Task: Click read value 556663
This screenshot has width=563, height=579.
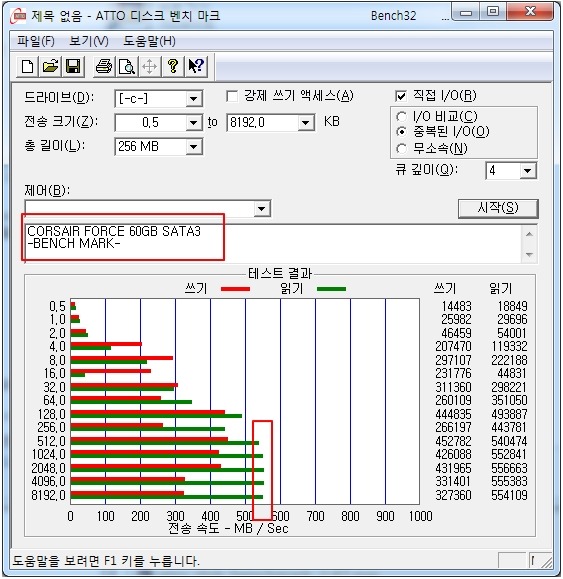Action: [x=509, y=468]
